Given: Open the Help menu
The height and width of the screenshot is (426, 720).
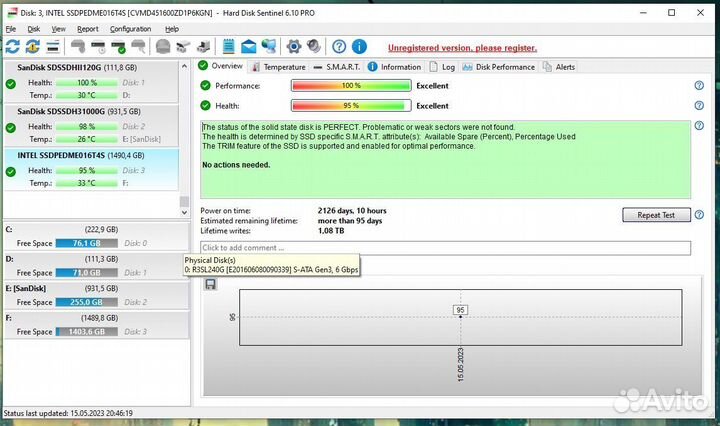Looking at the screenshot, I should (172, 29).
